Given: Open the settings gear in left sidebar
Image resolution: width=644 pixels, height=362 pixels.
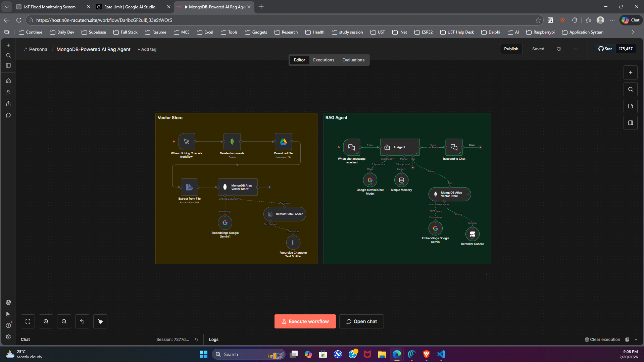Looking at the screenshot, I should pyautogui.click(x=8, y=337).
